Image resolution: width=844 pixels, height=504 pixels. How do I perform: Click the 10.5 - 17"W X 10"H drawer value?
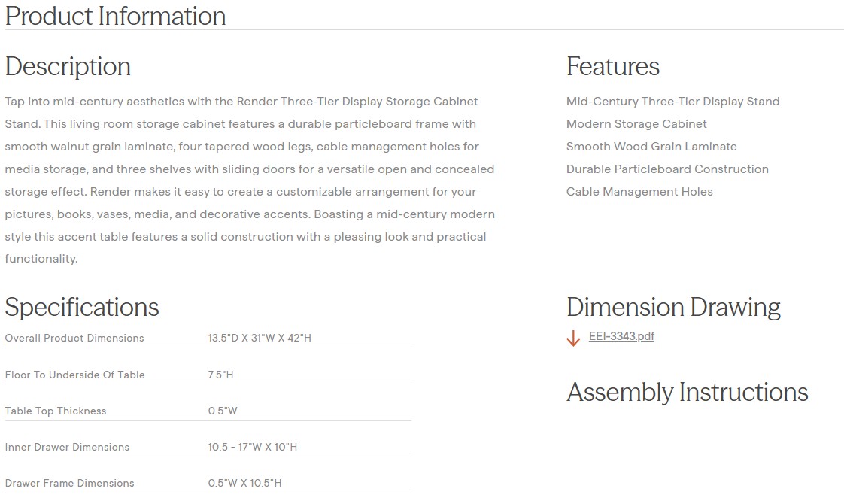[x=253, y=447]
